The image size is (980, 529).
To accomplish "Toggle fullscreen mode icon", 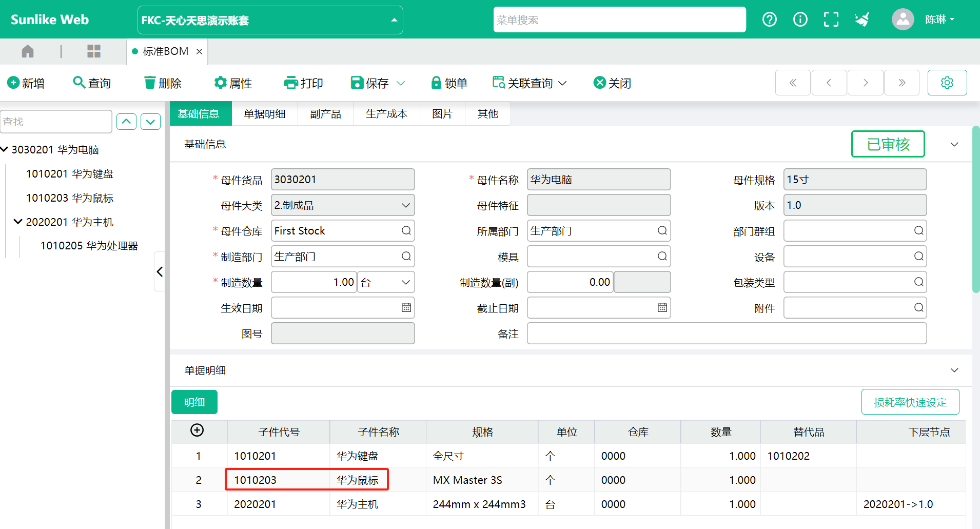I will point(831,19).
